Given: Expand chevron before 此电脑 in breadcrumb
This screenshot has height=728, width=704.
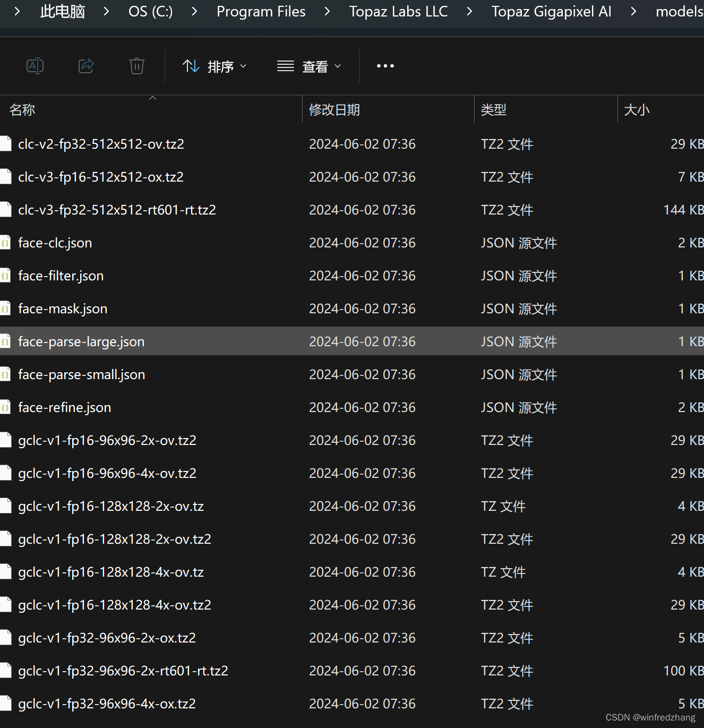Looking at the screenshot, I should coord(18,11).
